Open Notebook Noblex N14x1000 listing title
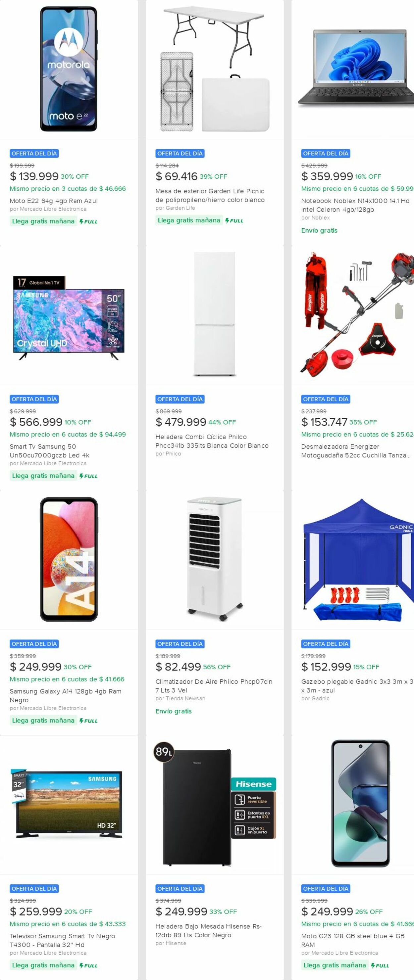The height and width of the screenshot is (980, 414). [x=355, y=205]
